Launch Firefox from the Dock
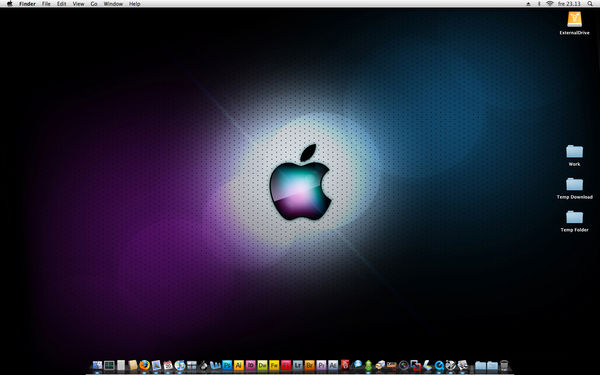The width and height of the screenshot is (600, 375). tap(144, 365)
